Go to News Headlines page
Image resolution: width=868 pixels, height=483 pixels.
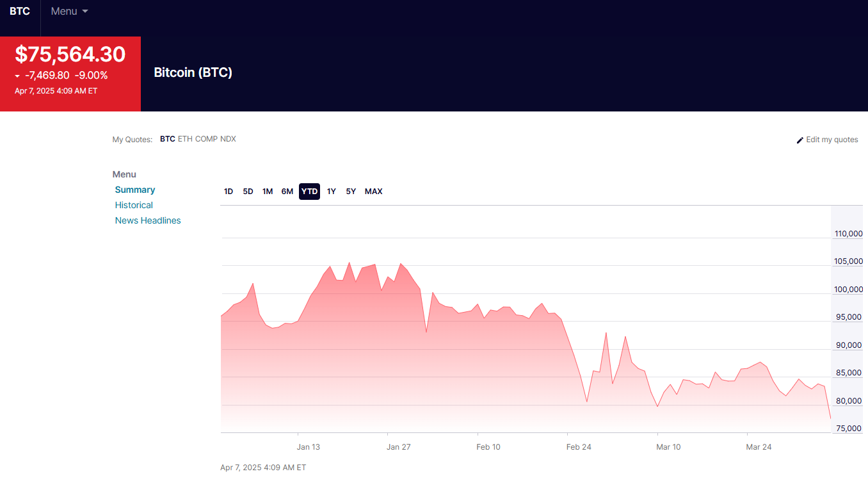[x=148, y=220]
